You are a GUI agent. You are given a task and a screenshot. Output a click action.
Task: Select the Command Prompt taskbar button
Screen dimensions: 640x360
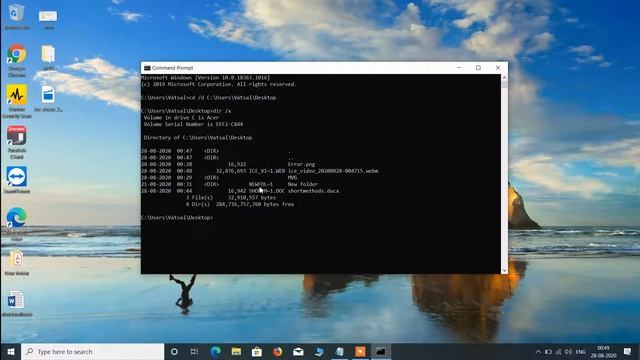click(381, 351)
